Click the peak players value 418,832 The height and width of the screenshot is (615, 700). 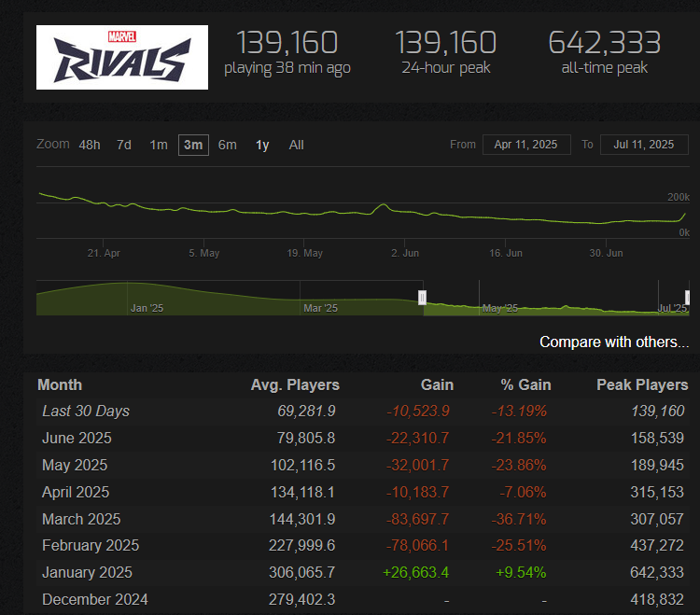[657, 599]
